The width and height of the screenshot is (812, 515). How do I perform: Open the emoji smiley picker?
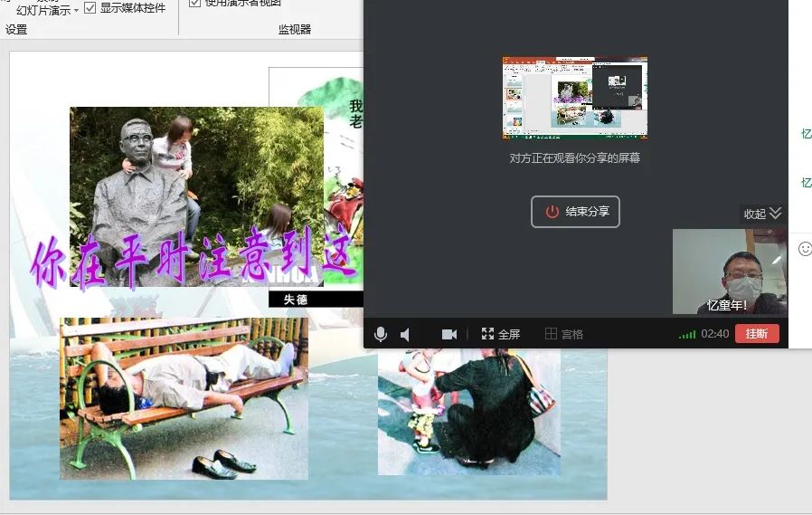pos(805,248)
